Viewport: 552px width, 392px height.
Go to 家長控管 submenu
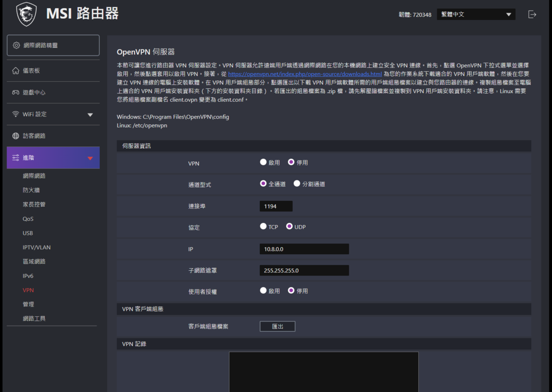coord(34,204)
